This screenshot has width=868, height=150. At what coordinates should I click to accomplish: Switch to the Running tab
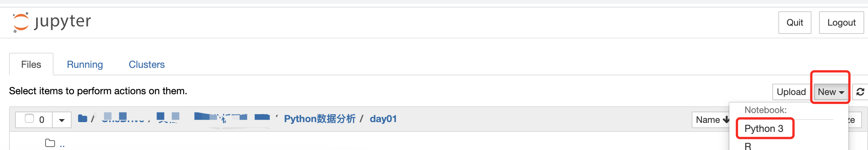pos(85,64)
